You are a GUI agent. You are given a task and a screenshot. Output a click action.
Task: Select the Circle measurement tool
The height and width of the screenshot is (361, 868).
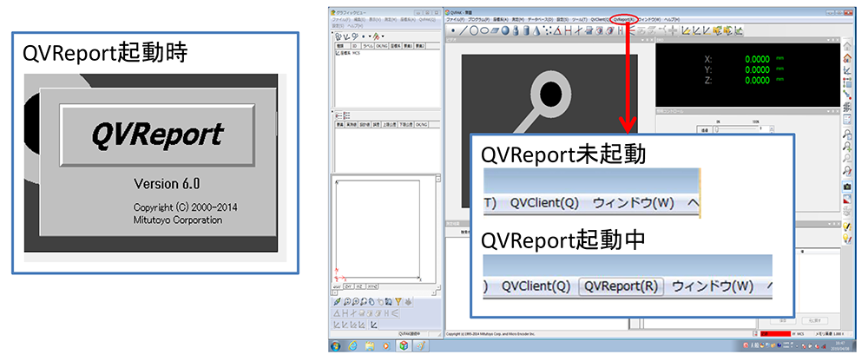[x=474, y=31]
